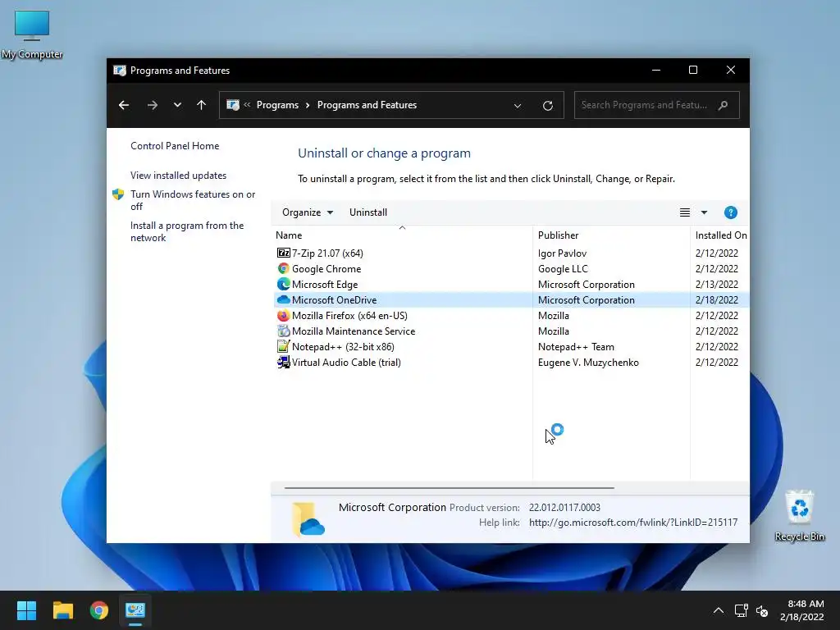Expand the chevron after Programs breadcrumb
840x630 pixels.
click(308, 105)
